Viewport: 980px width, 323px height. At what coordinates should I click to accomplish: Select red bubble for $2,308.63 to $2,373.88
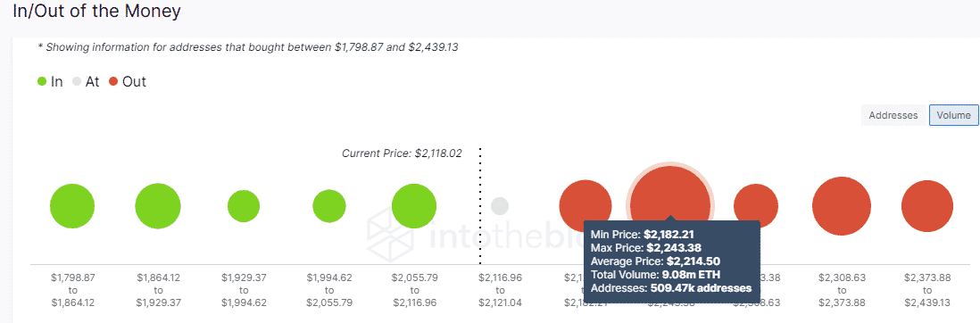pyautogui.click(x=842, y=206)
